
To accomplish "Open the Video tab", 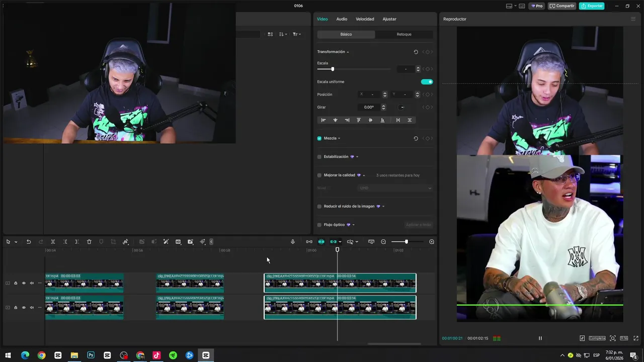I will click(x=322, y=19).
